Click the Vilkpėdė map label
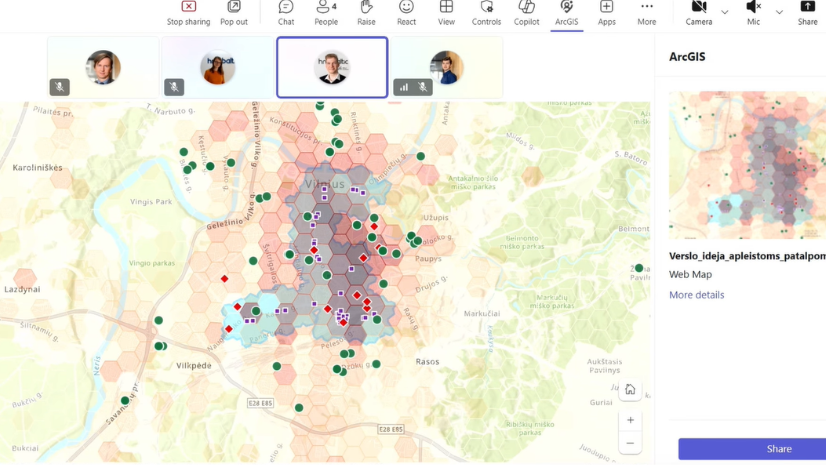826x465 pixels. pyautogui.click(x=194, y=365)
